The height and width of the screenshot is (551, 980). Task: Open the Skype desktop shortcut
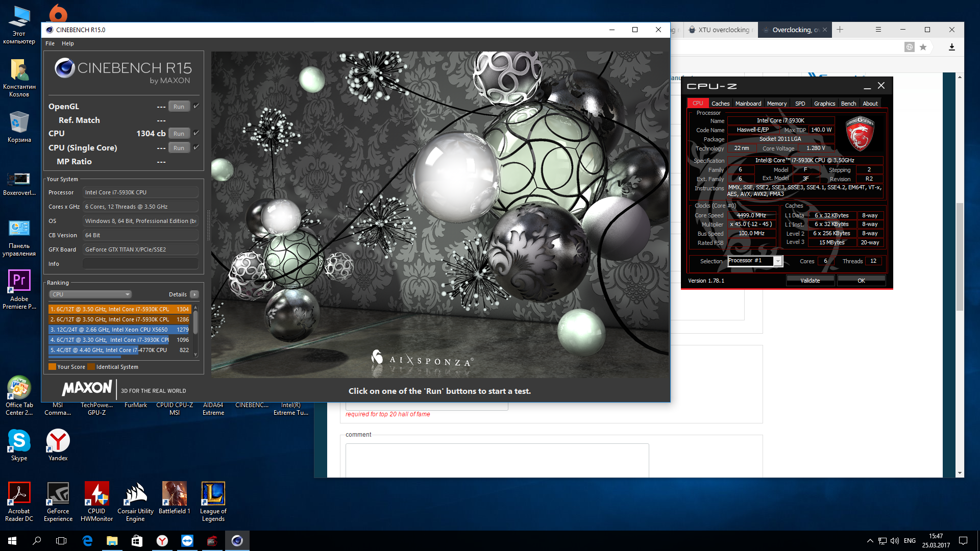pos(19,445)
